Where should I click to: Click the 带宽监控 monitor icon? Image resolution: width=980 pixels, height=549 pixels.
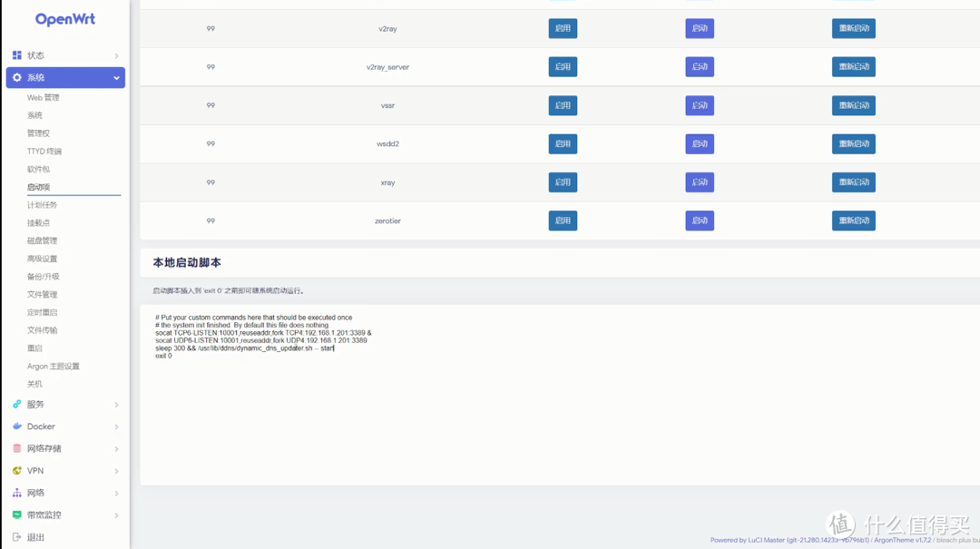[17, 515]
